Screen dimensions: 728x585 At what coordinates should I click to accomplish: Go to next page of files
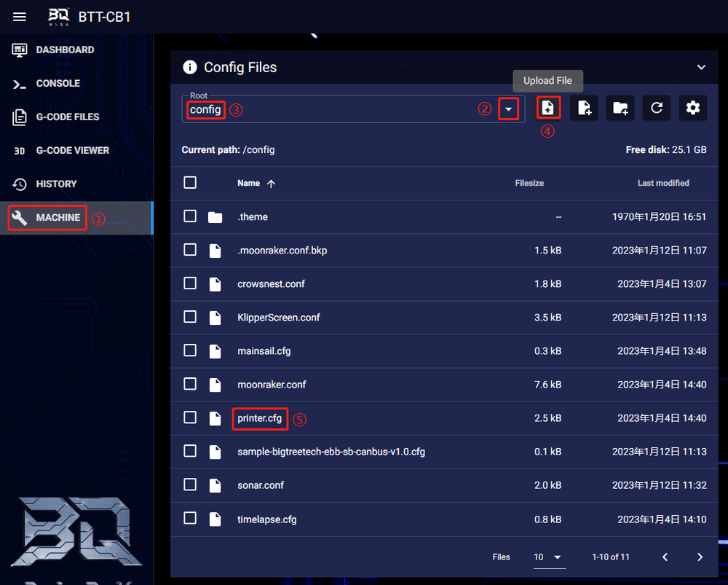700,557
